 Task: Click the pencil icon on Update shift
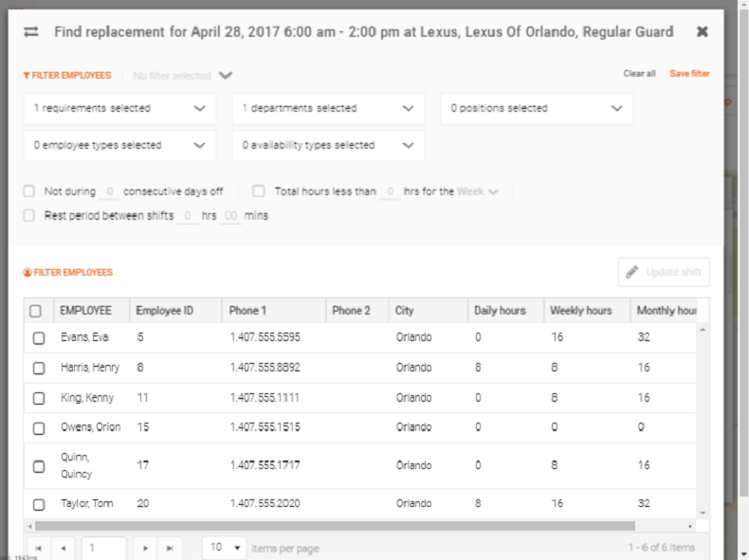[x=632, y=273]
